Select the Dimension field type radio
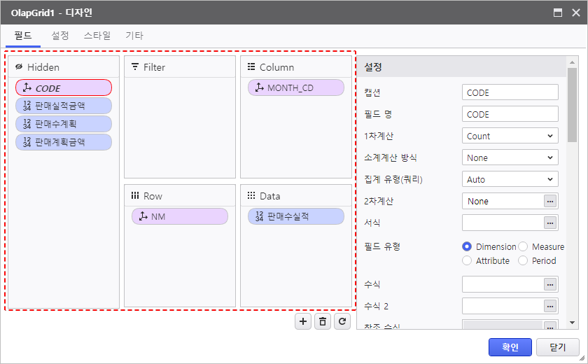 pos(468,246)
